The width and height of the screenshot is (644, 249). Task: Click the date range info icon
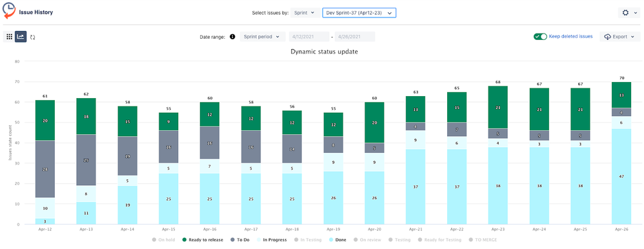click(232, 37)
